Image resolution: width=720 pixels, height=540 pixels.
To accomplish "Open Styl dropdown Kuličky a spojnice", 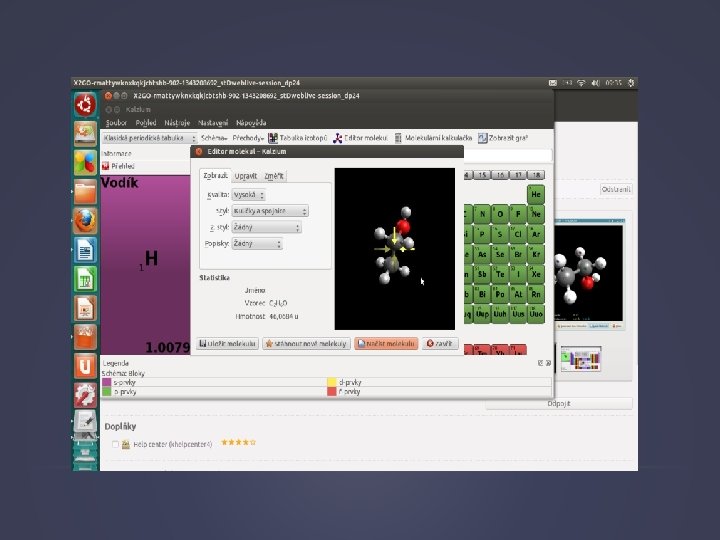I will click(270, 211).
